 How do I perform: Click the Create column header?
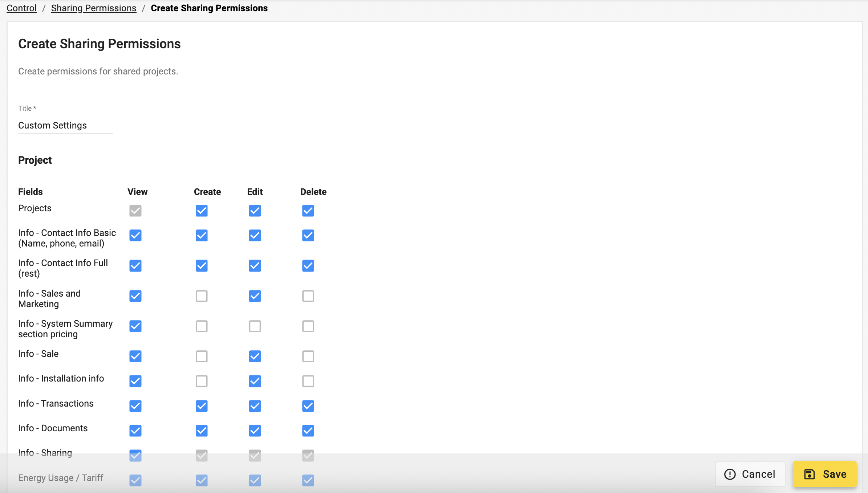(x=207, y=192)
